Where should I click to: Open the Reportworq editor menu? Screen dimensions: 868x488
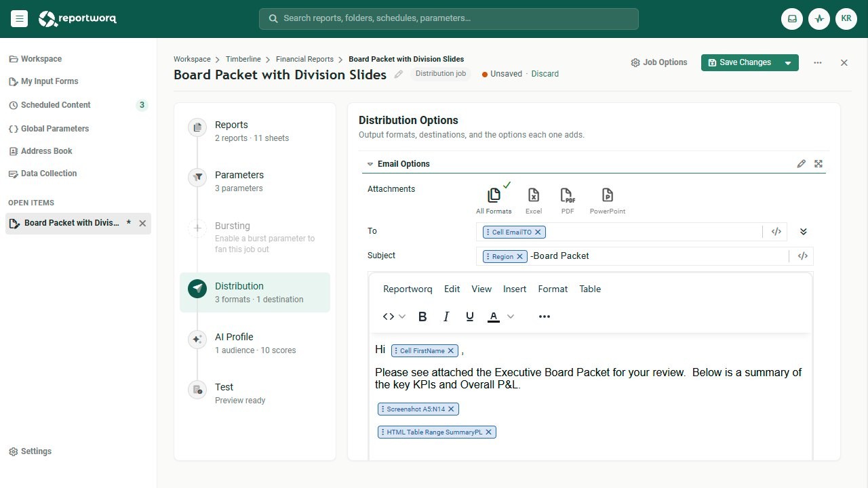(408, 289)
